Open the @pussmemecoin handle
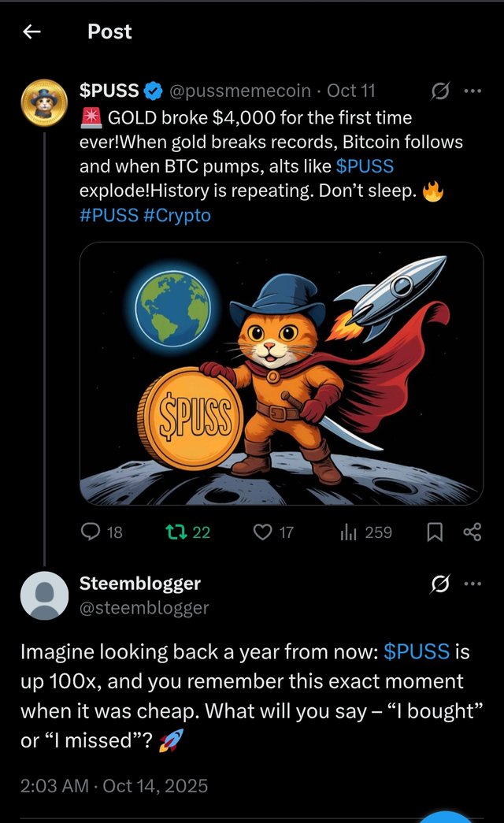The width and height of the screenshot is (504, 823). pyautogui.click(x=240, y=91)
